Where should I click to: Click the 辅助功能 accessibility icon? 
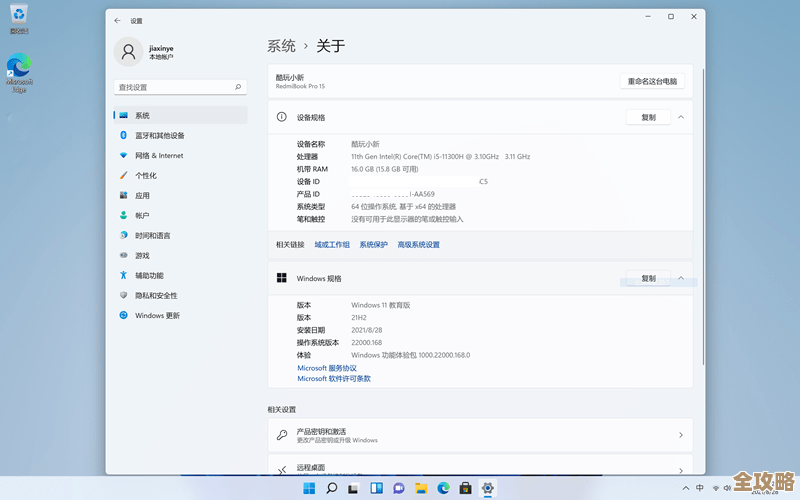tap(123, 275)
